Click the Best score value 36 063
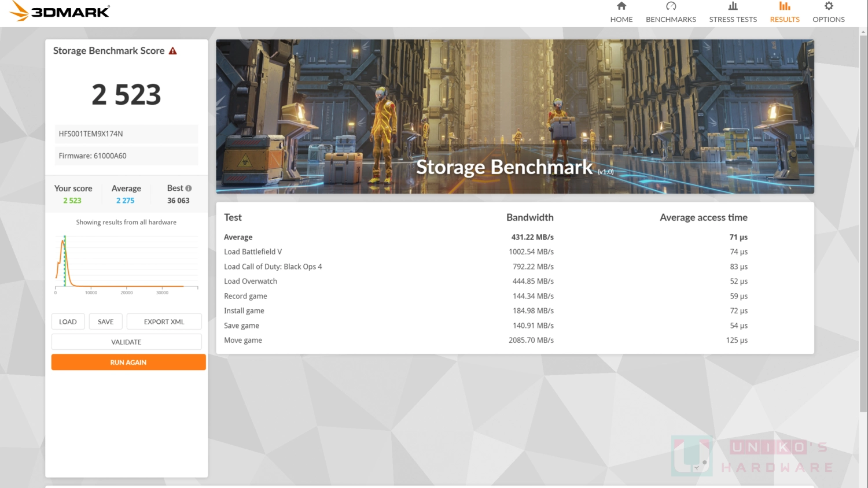Viewport: 868px width, 488px height. [178, 201]
